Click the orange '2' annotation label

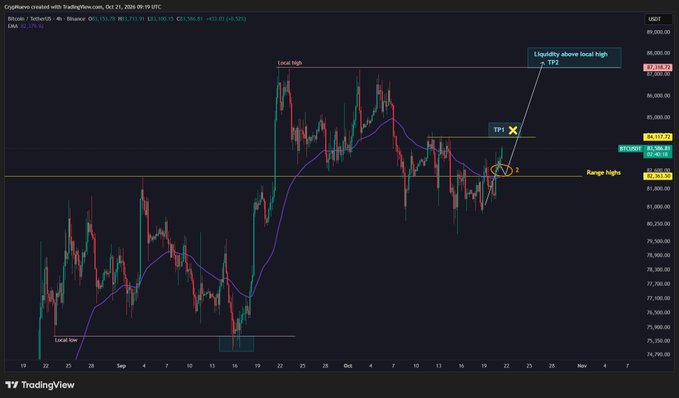[517, 170]
